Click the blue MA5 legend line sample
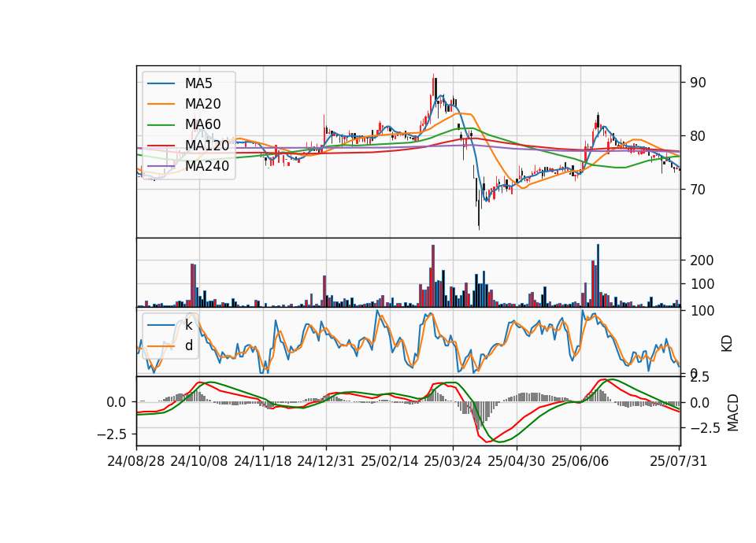This screenshot has width=756, height=543. click(161, 83)
